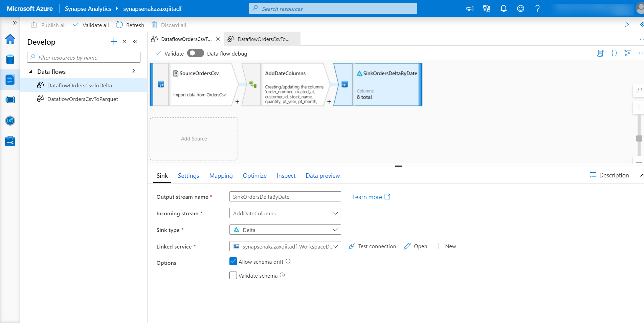Click the Output stream name field

click(285, 197)
